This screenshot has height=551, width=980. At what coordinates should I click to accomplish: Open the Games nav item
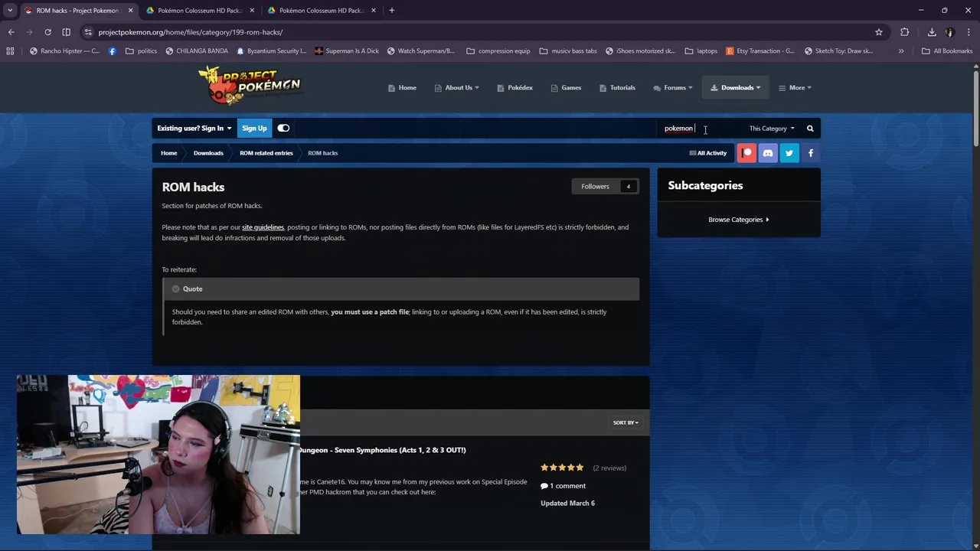click(566, 88)
